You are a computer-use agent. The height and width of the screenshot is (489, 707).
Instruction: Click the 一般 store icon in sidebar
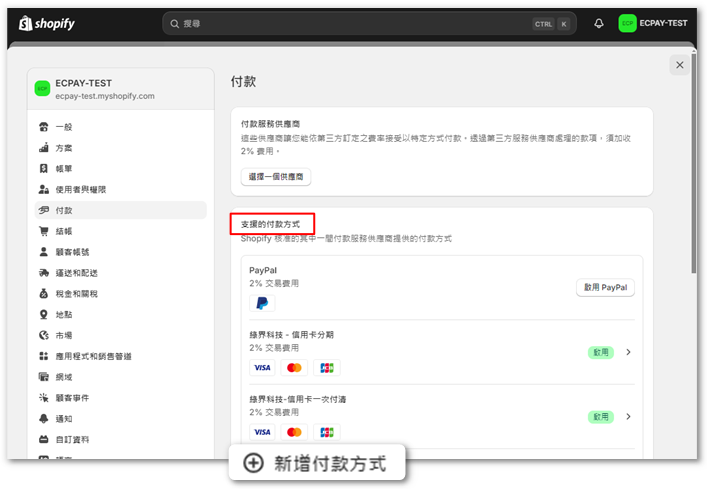click(x=44, y=127)
